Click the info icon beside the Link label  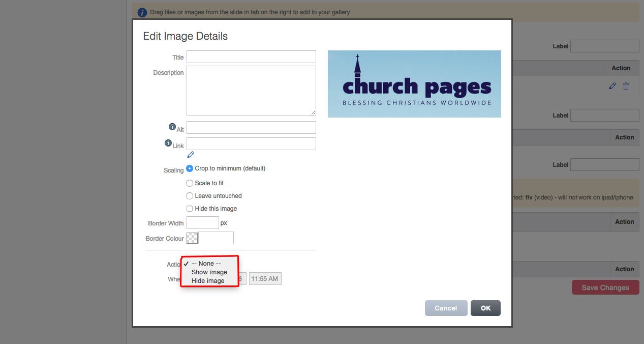[x=168, y=143]
